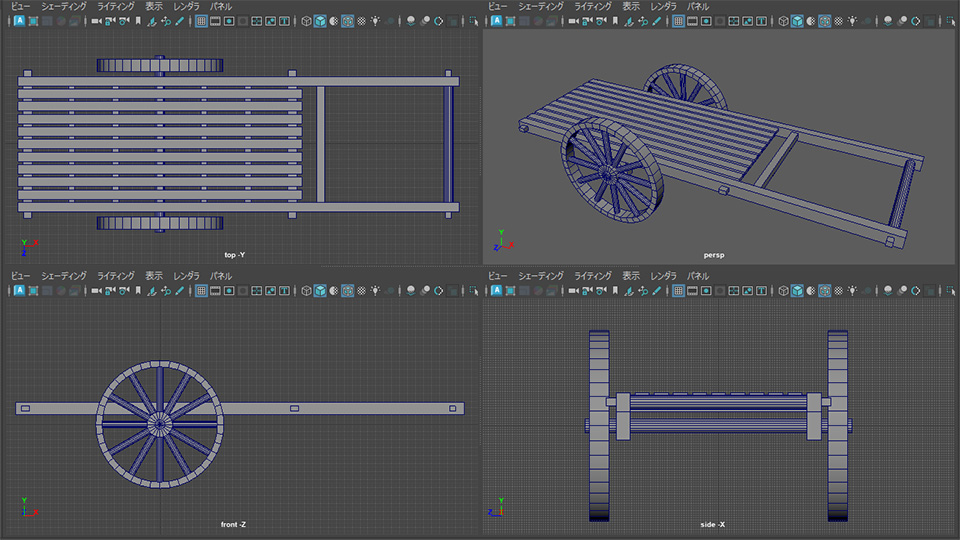Enable wireframe display in the top view toolbar
The height and width of the screenshot is (540, 960).
[305, 21]
